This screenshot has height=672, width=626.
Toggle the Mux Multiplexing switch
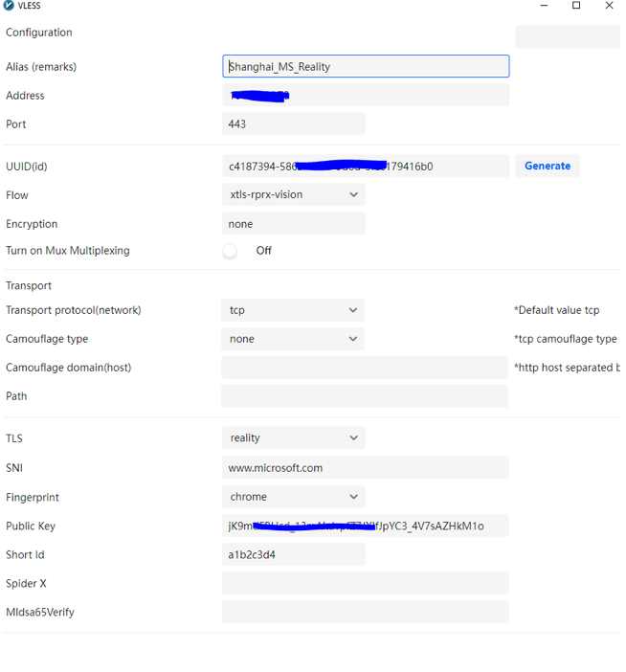[x=231, y=251]
